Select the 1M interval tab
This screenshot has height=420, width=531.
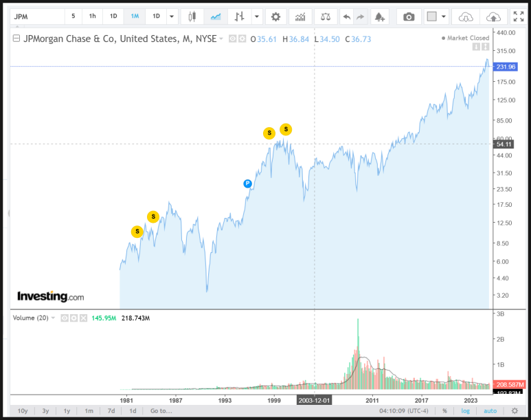tap(135, 16)
